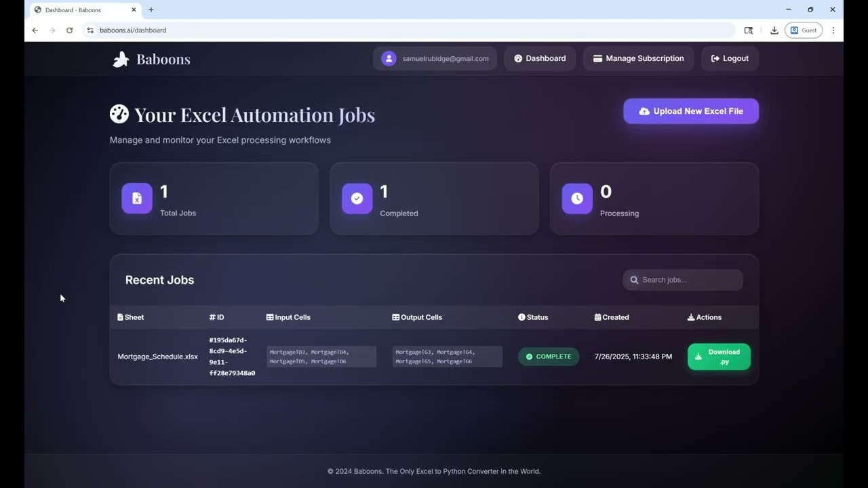Open the Guest profile button
This screenshot has height=488, width=868.
[804, 30]
